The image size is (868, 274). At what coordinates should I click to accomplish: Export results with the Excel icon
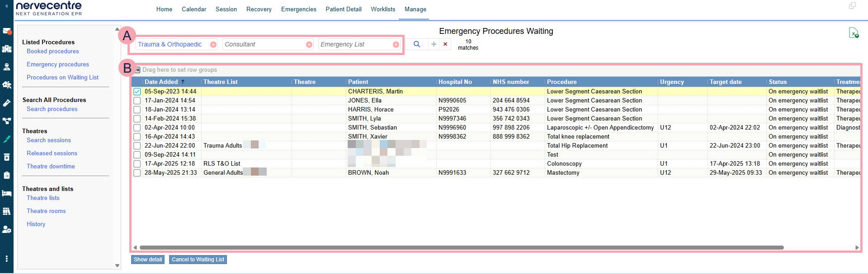[853, 33]
